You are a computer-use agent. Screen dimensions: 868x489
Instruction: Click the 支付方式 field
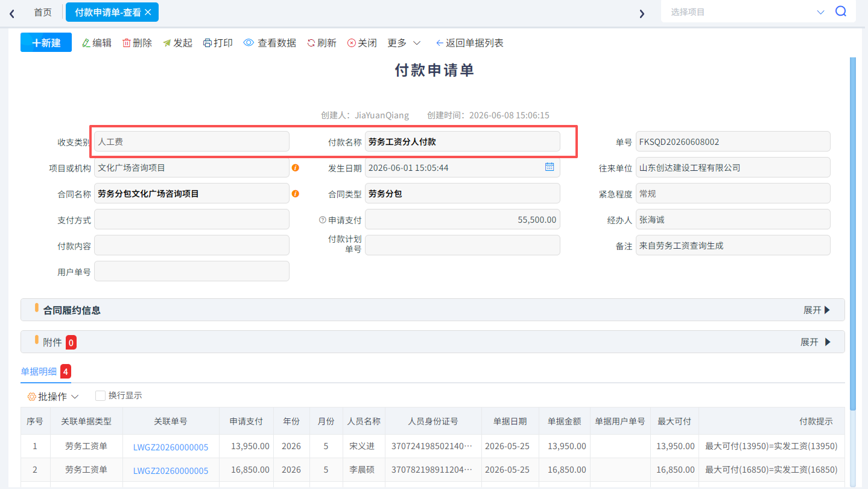[192, 219]
